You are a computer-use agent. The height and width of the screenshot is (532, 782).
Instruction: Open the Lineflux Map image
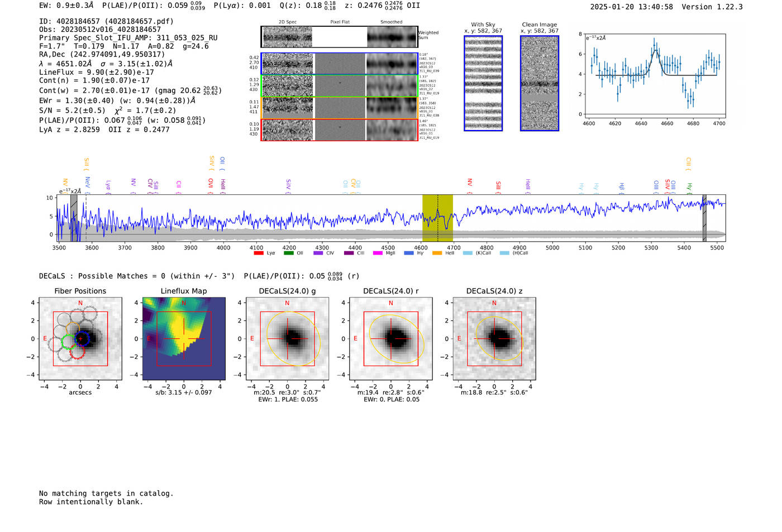pos(184,338)
